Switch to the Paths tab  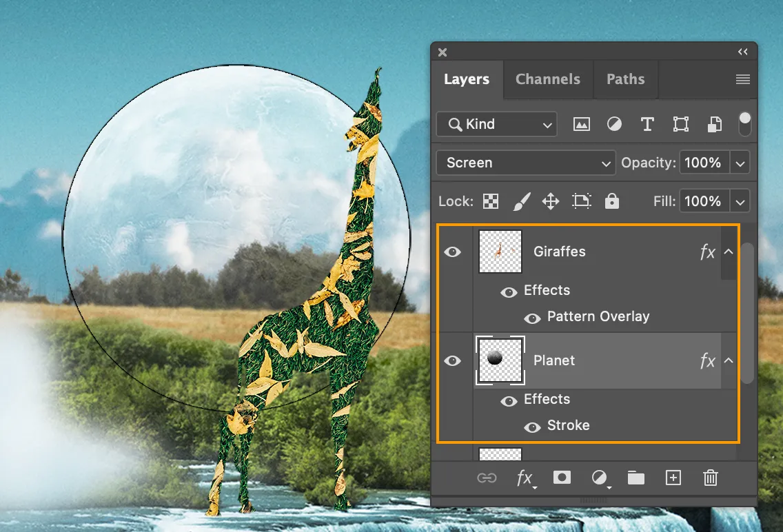pyautogui.click(x=625, y=79)
